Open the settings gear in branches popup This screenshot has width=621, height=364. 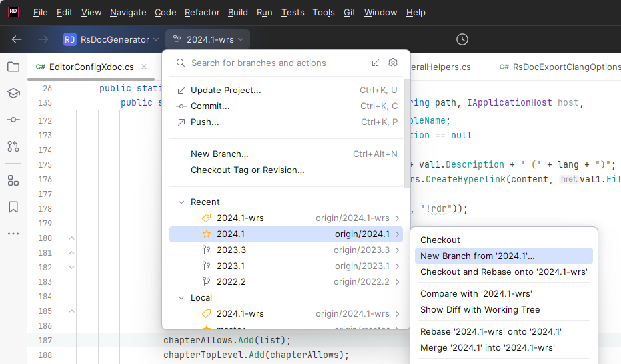tap(393, 63)
